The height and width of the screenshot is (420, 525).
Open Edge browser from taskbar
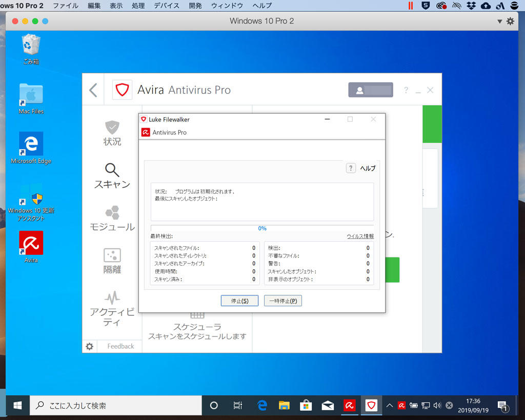pos(262,406)
